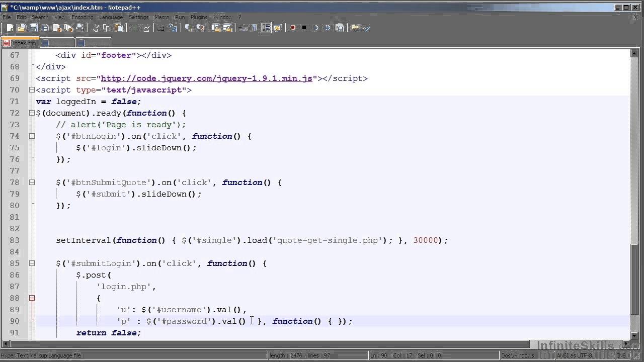Stop macro recording with the square icon

304,28
